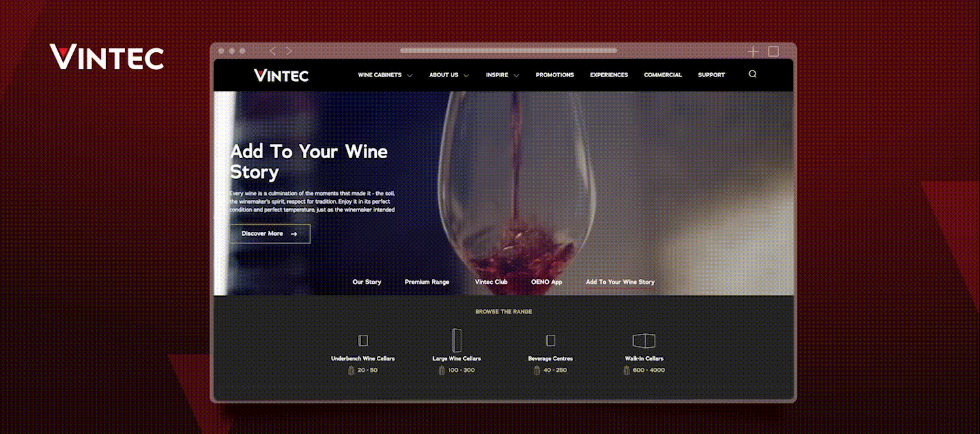The image size is (980, 434).
Task: Click the bottle icon beside 600 - 4000
Action: pyautogui.click(x=625, y=369)
